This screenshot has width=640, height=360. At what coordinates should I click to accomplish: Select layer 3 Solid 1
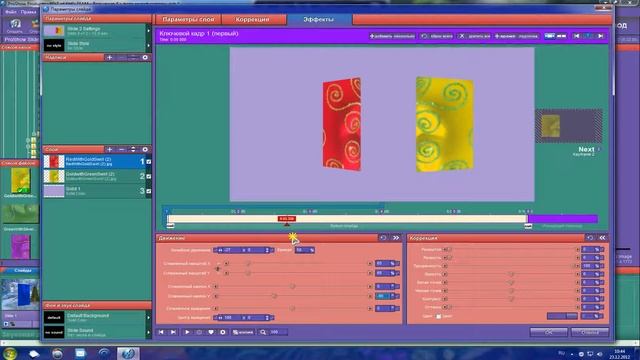97,191
